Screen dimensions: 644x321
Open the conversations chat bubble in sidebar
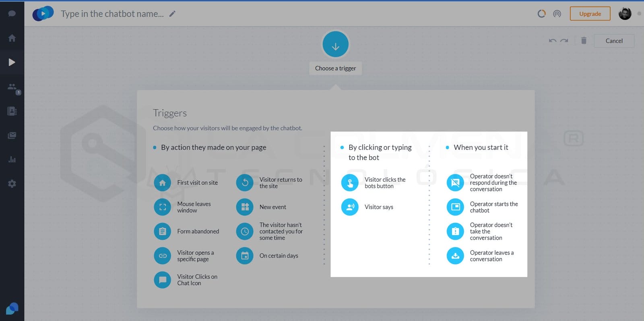[x=12, y=14]
